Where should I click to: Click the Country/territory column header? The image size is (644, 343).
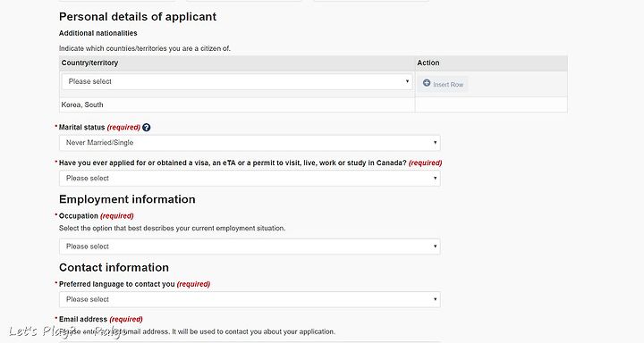pyautogui.click(x=89, y=63)
